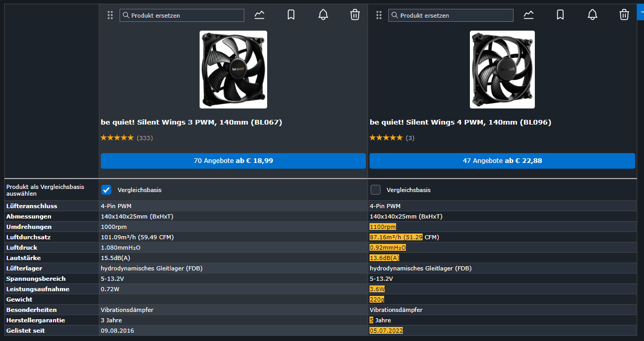Select the Umdrehungen row label
Viewport: 644px width, 341px height.
[x=29, y=227]
